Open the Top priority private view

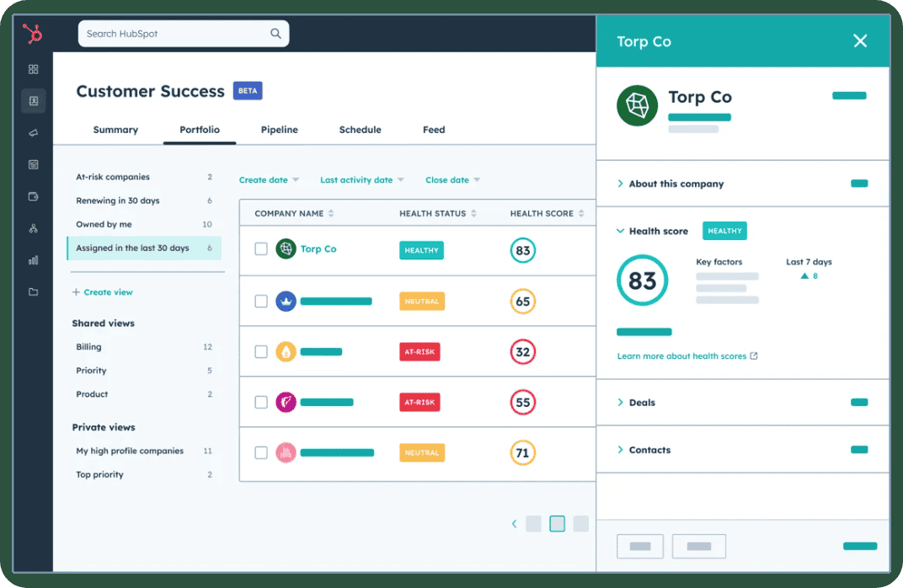[x=144, y=474]
